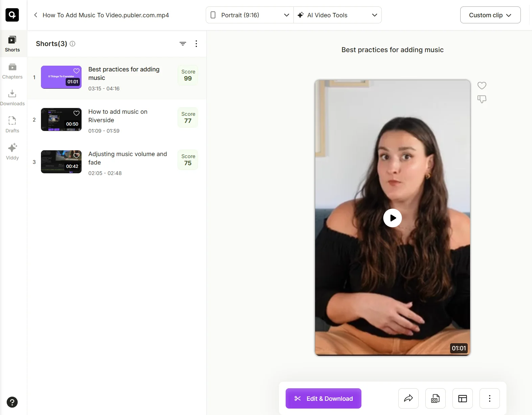Click the 01:01 duration badge on preview

(459, 348)
